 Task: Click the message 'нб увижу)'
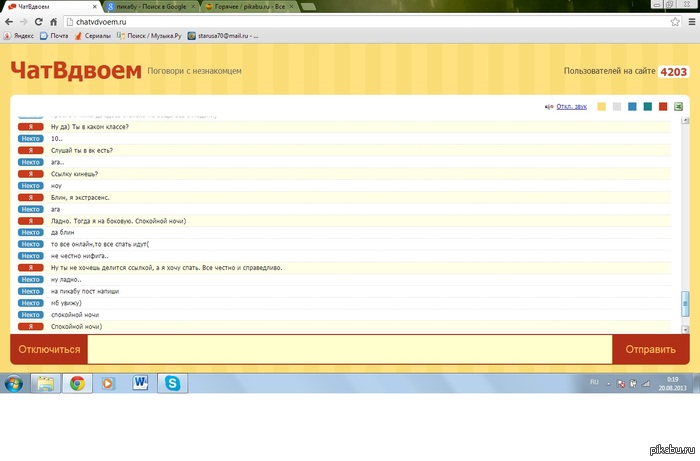coord(66,303)
